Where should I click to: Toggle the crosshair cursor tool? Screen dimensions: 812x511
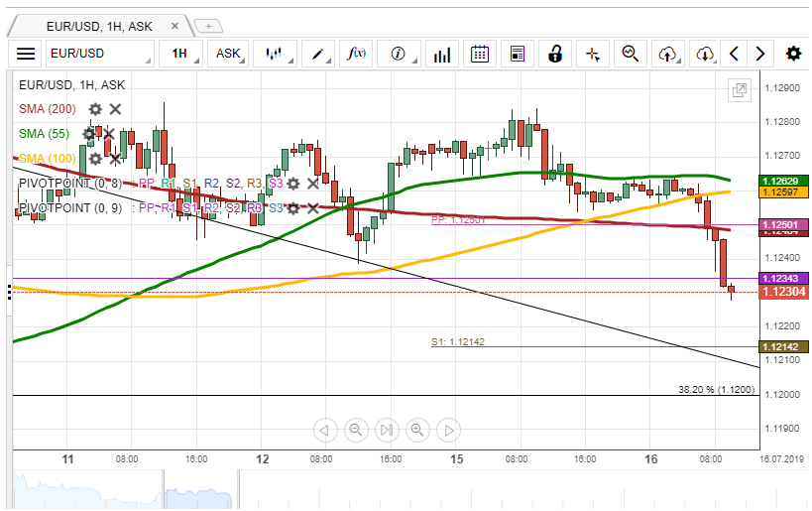point(592,54)
